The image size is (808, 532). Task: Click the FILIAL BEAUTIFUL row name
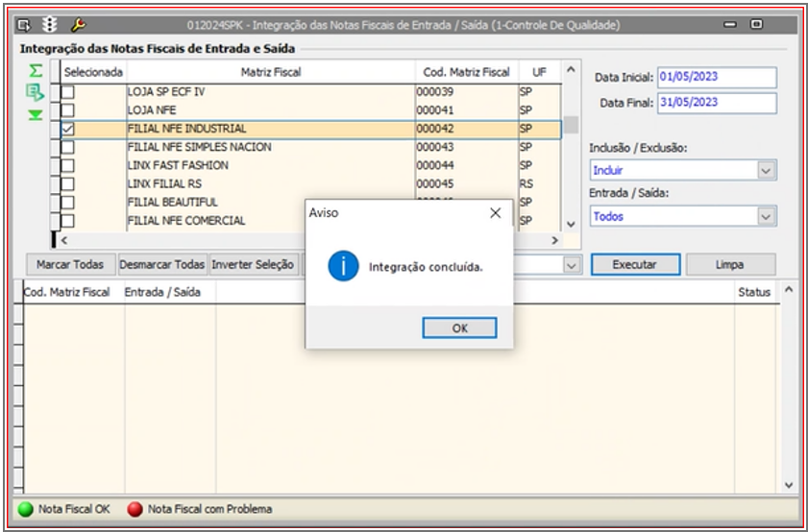(173, 203)
